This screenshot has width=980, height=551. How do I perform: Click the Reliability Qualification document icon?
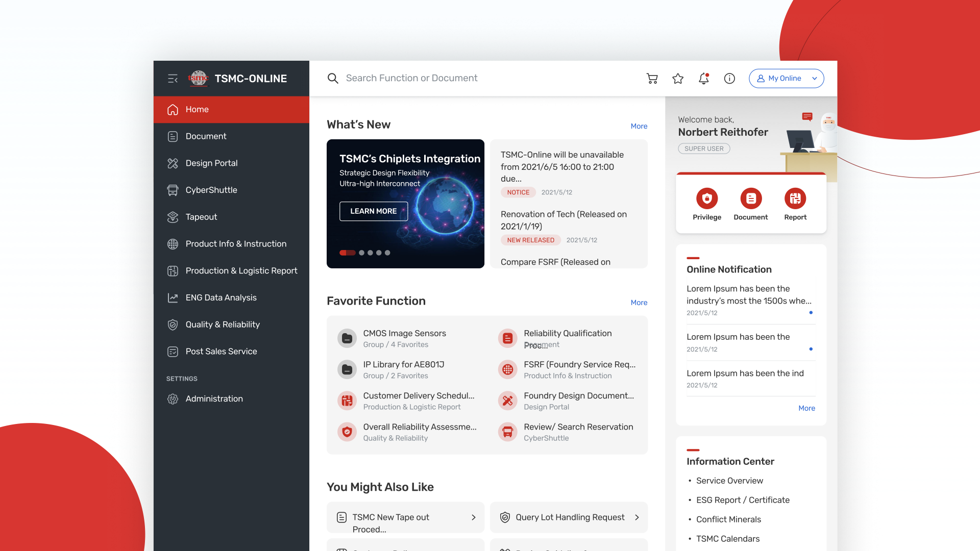[507, 338]
